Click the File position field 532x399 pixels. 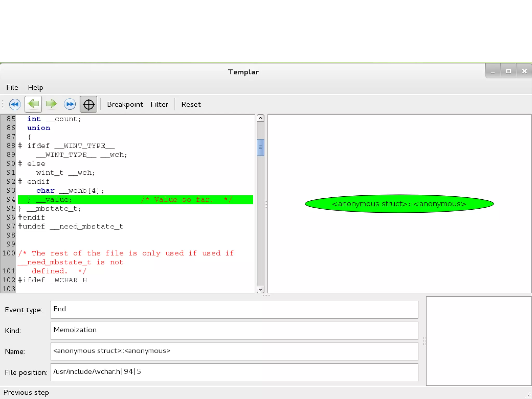(x=234, y=372)
